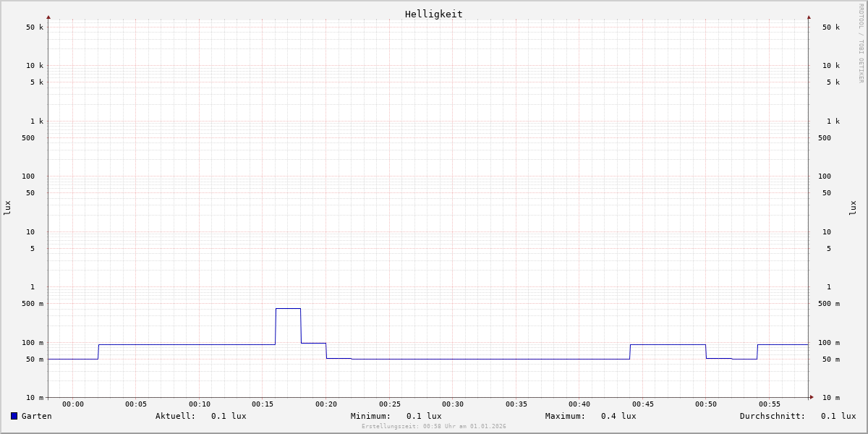The width and height of the screenshot is (868, 434).
Task: Click "50 k" on the right axis
Action: 831,27
